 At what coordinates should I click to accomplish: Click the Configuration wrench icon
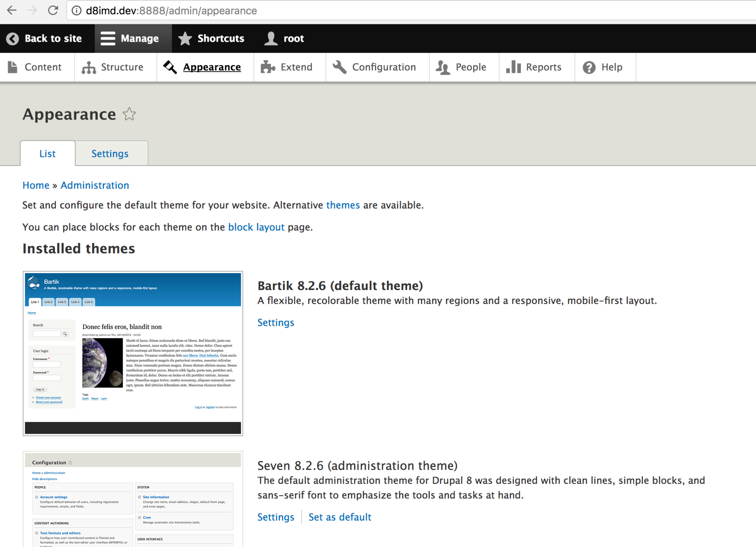(340, 67)
